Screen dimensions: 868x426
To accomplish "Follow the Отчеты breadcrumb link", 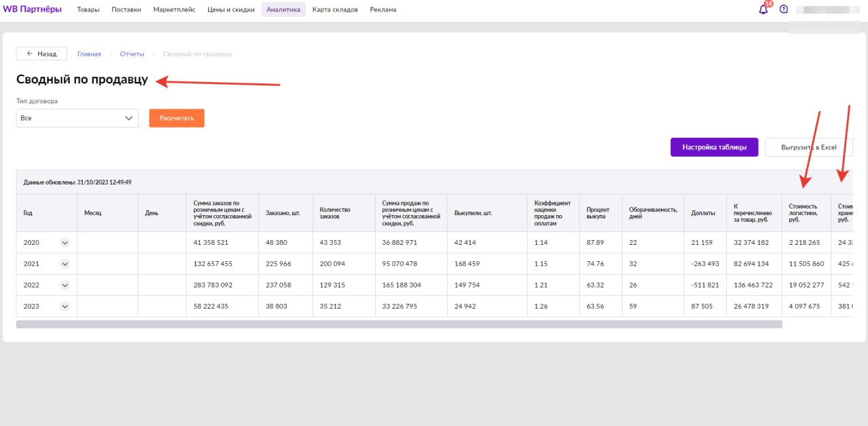I will 132,54.
